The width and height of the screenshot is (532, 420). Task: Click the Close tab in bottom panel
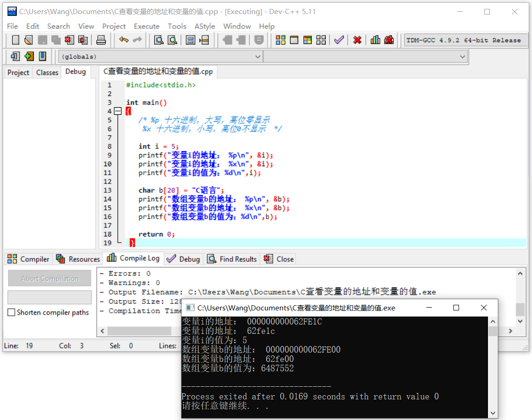[279, 259]
